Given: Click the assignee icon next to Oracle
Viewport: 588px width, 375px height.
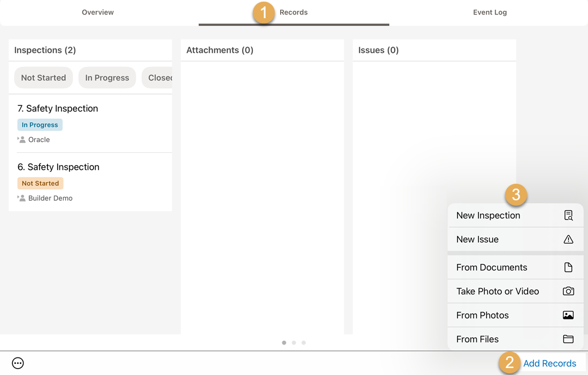Looking at the screenshot, I should click(x=21, y=139).
